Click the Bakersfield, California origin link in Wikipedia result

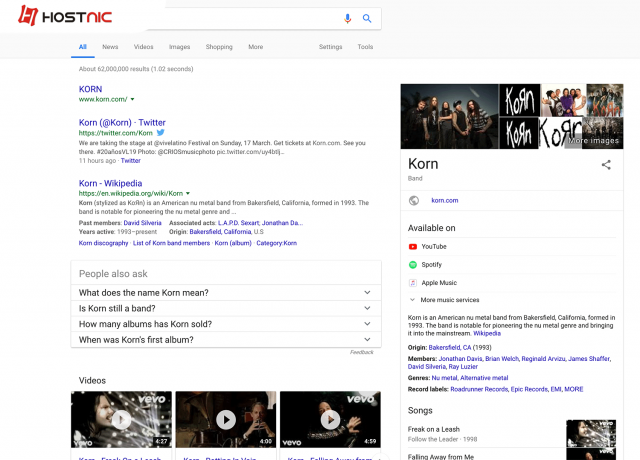(220, 232)
